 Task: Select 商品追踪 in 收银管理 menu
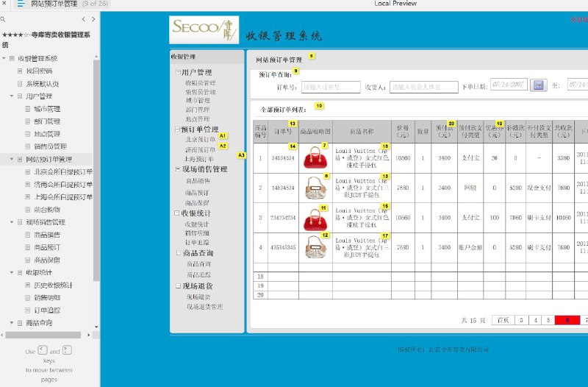tap(198, 274)
